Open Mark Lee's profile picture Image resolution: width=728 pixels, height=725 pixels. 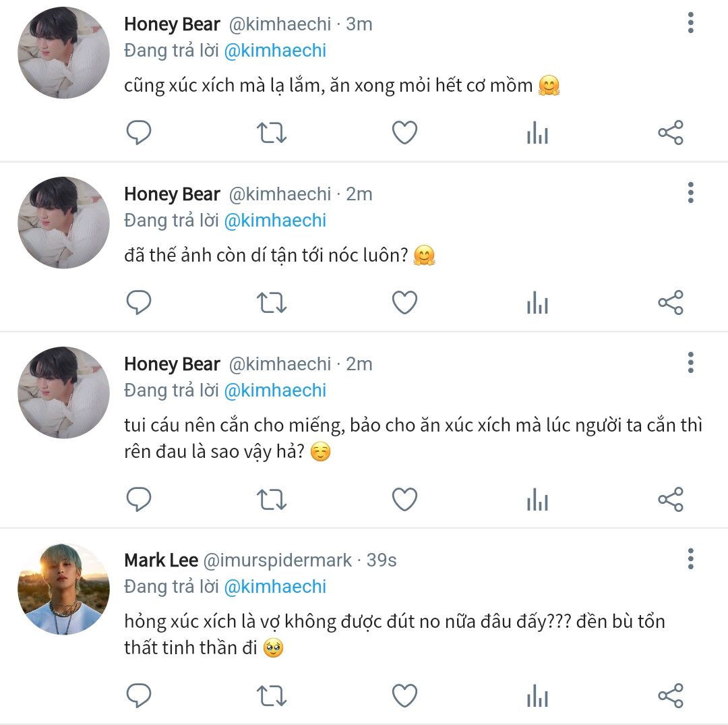pos(63,589)
